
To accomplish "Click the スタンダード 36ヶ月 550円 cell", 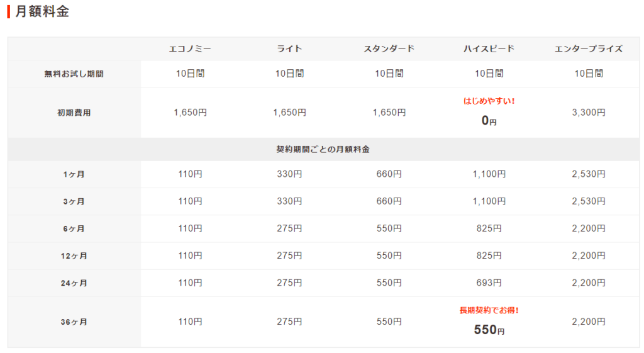I will click(389, 322).
